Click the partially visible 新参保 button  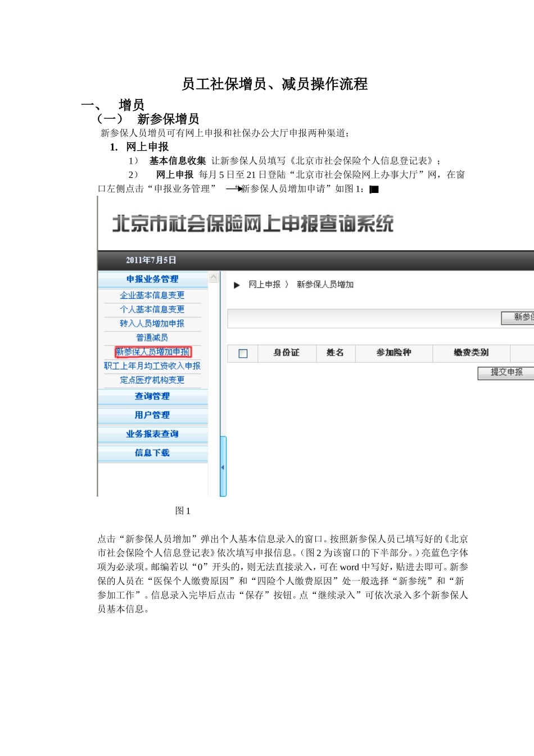pos(518,317)
